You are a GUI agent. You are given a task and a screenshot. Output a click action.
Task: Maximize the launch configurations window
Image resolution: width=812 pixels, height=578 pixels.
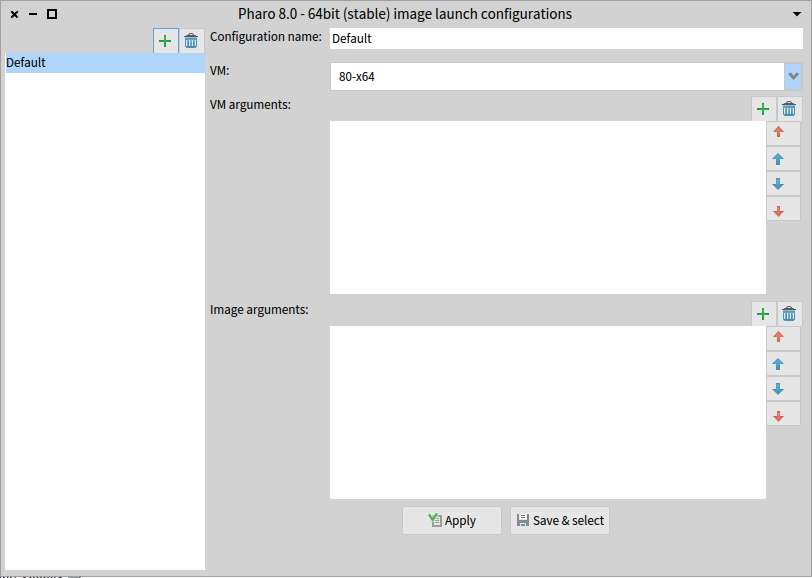click(x=52, y=15)
